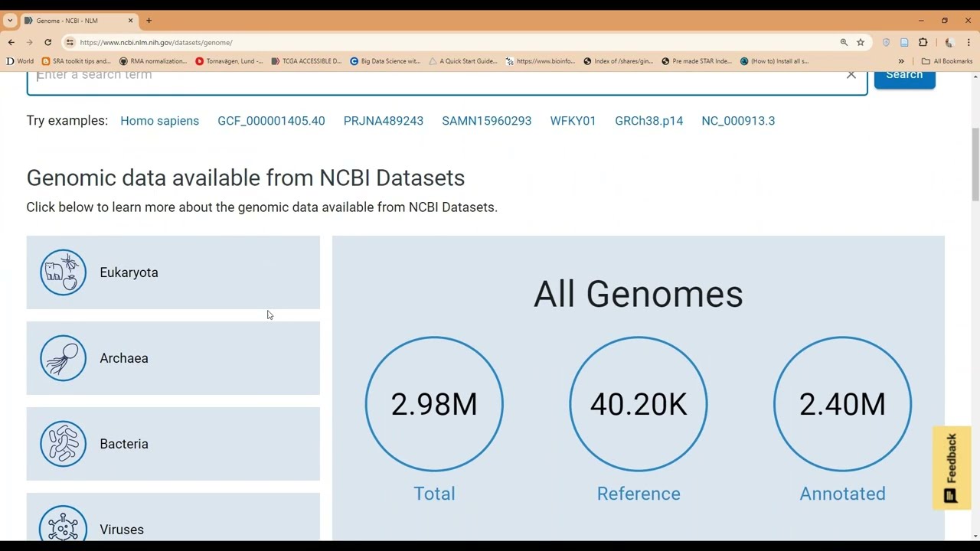Open the zoom magnifier icon in address bar
Viewport: 980px width, 551px height.
844,42
